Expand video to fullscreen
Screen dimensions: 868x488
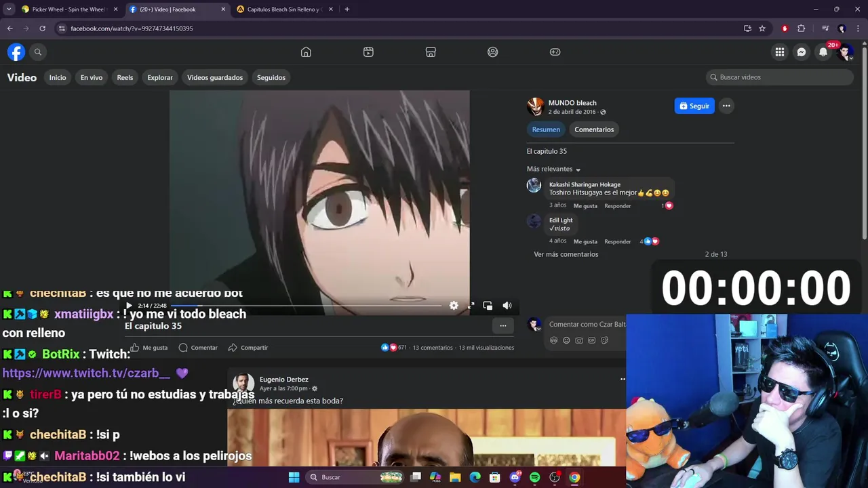(x=471, y=306)
